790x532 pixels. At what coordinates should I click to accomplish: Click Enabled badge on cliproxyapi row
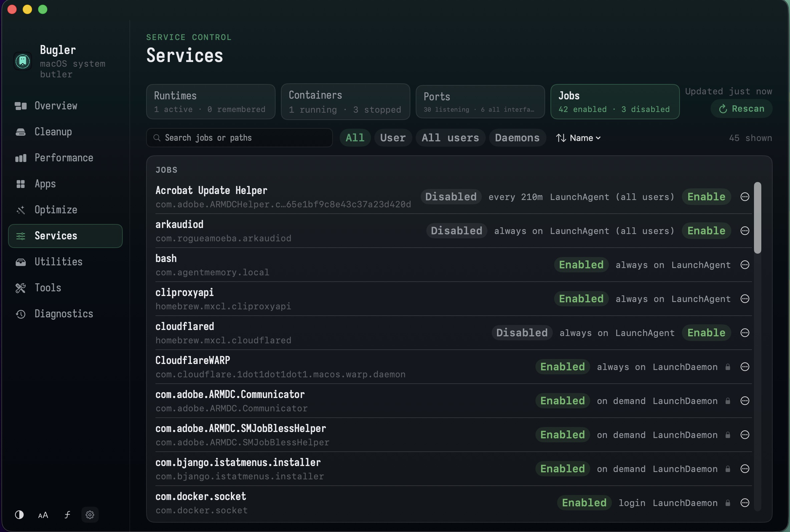pos(581,299)
